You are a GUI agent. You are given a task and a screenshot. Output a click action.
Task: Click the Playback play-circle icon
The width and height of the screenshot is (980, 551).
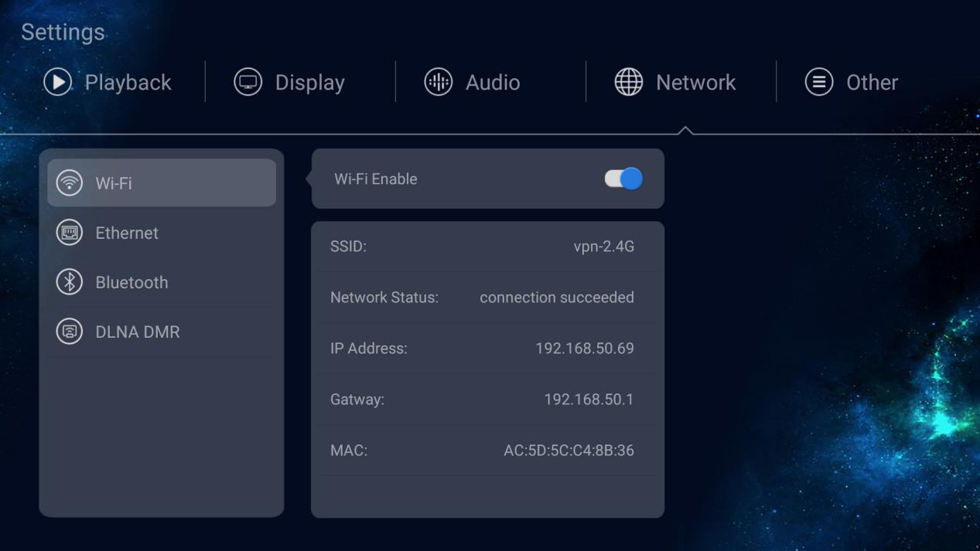tap(57, 82)
